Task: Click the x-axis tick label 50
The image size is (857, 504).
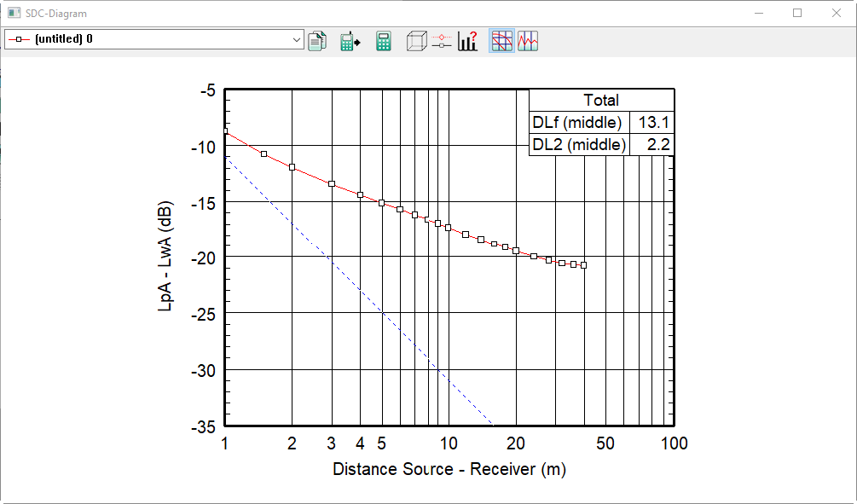Action: [x=605, y=443]
